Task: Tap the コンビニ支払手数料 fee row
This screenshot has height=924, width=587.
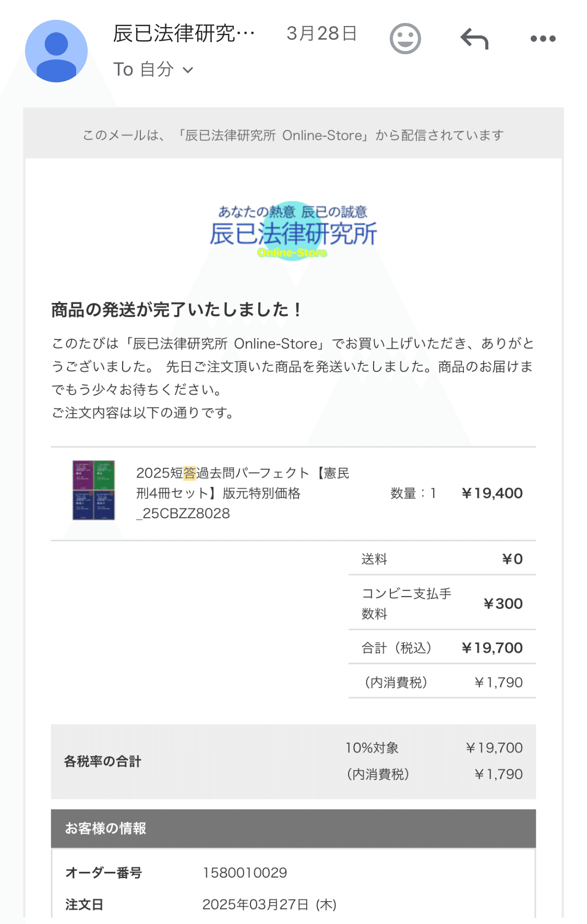Action: point(441,603)
